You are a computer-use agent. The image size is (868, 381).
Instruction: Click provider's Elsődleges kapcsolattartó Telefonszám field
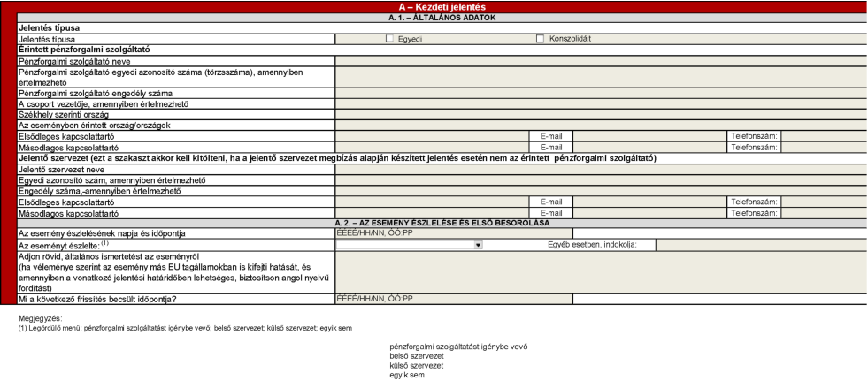(825, 136)
